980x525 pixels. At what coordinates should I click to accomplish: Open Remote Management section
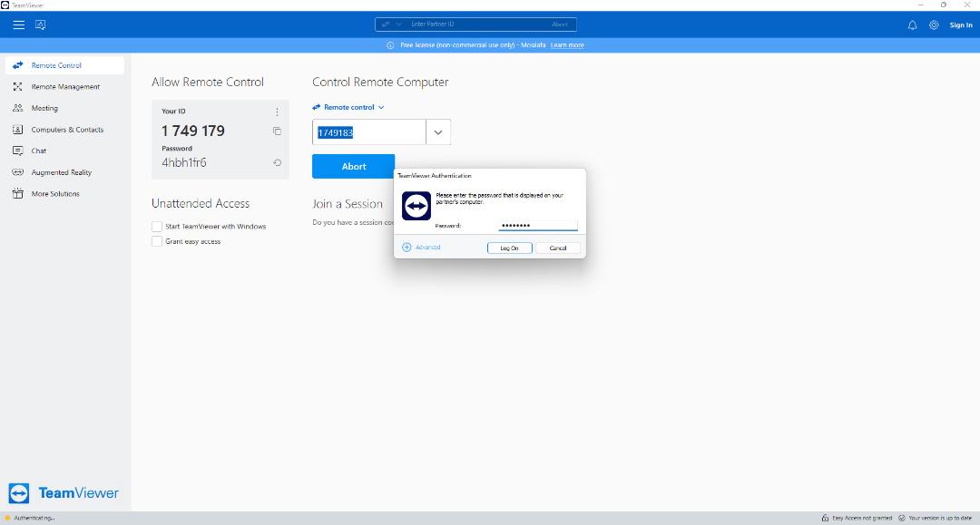click(65, 87)
